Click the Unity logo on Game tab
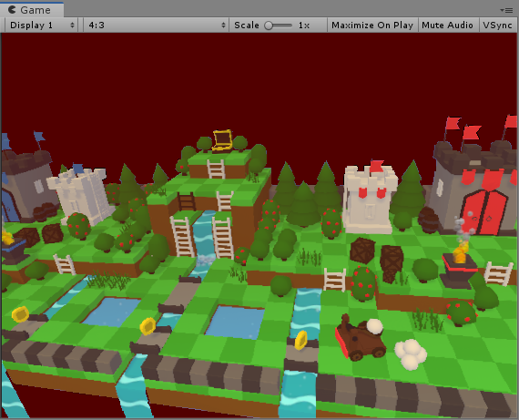Screen dimensions: 519x420 point(12,10)
